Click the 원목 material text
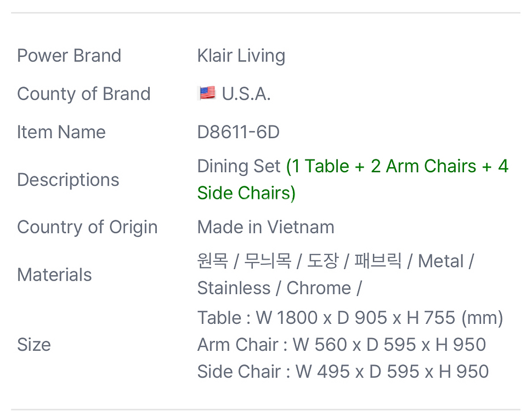 (x=212, y=261)
